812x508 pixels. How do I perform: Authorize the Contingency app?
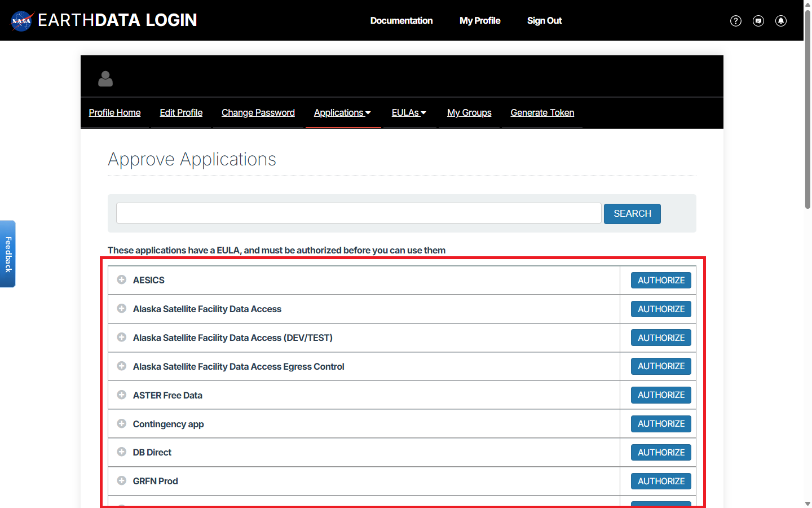pyautogui.click(x=661, y=424)
